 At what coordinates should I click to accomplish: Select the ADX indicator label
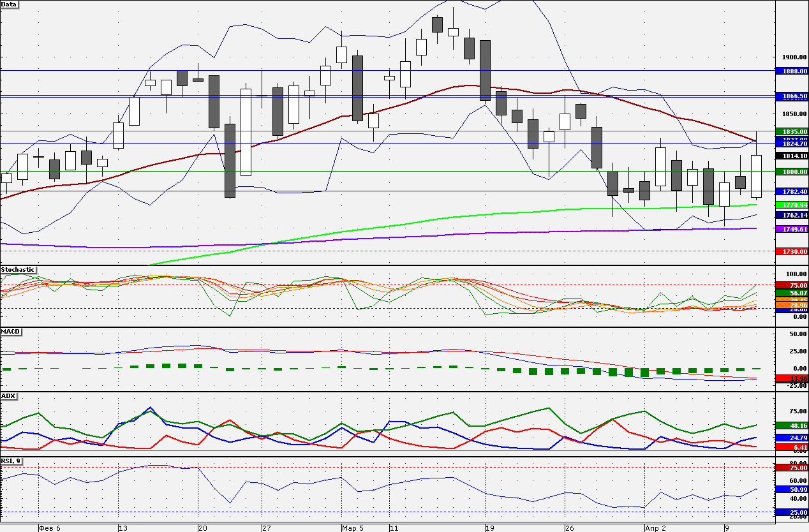pos(8,396)
